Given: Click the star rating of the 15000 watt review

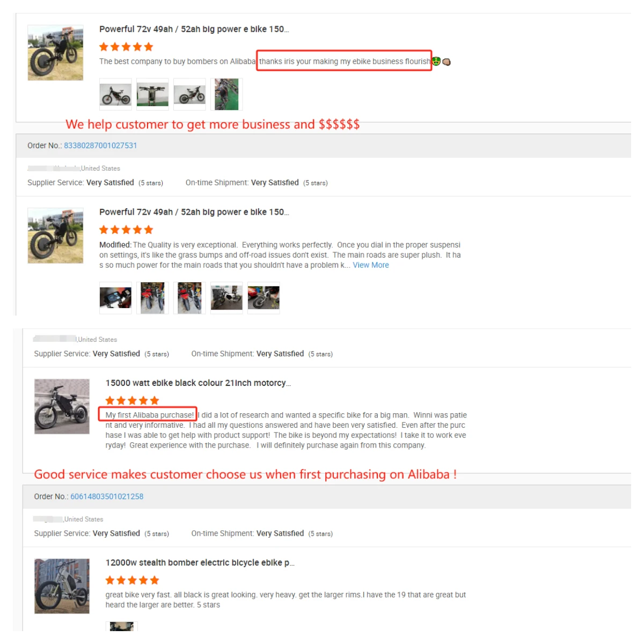Looking at the screenshot, I should point(132,400).
